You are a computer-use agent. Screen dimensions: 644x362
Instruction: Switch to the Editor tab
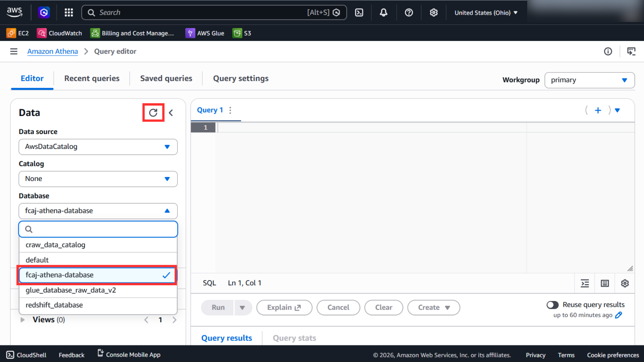(32, 78)
